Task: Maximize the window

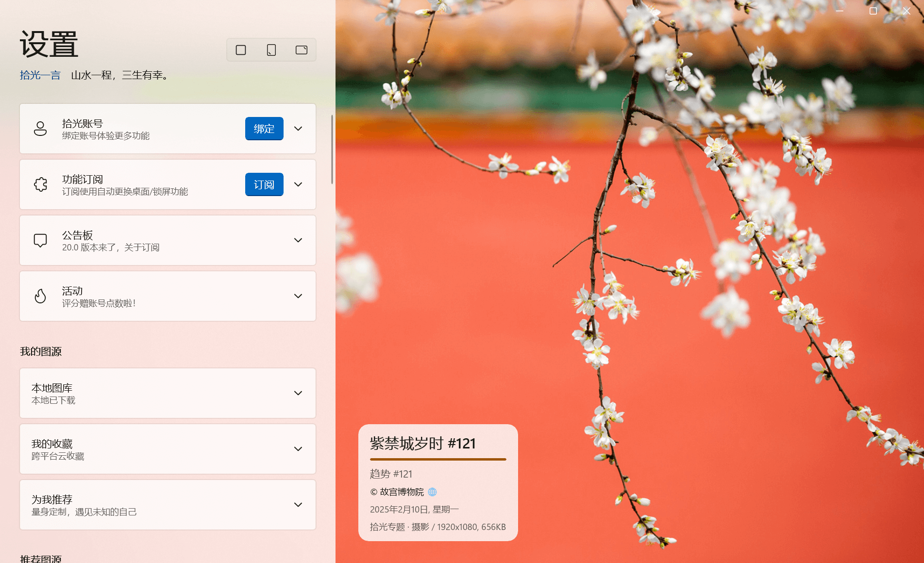Action: (x=873, y=11)
